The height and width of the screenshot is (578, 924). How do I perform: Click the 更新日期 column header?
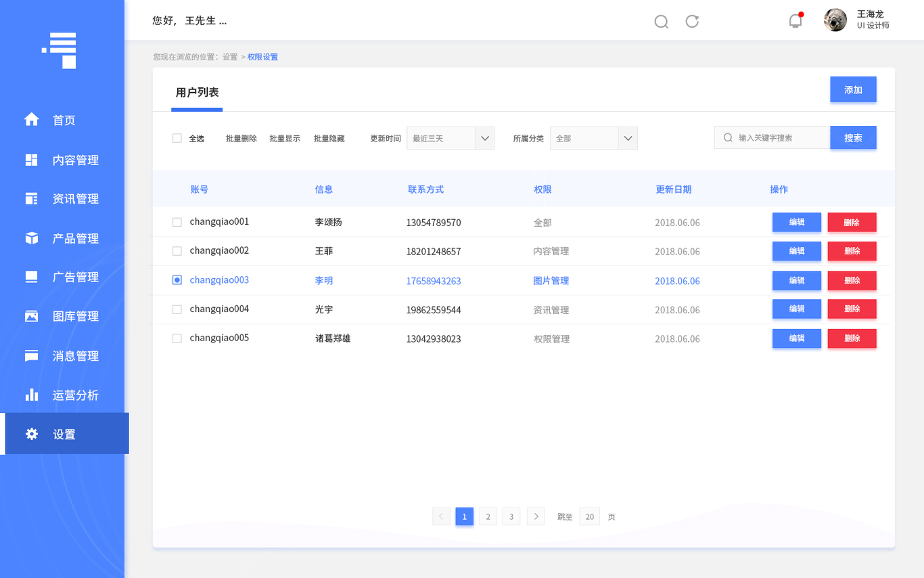[674, 190]
